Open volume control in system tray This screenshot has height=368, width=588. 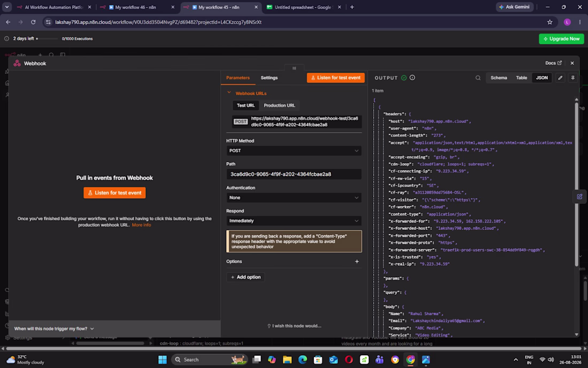(551, 360)
